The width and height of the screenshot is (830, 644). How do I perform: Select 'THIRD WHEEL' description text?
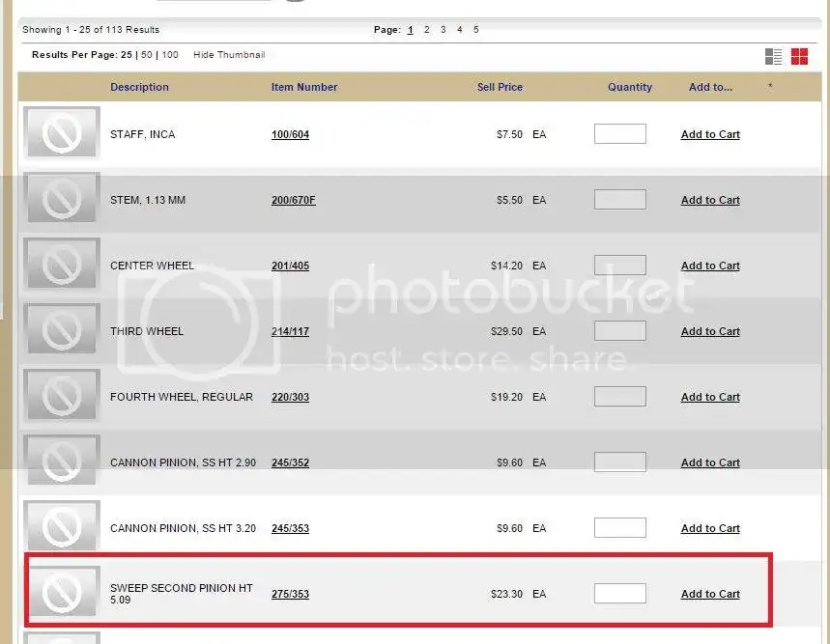[x=147, y=331]
